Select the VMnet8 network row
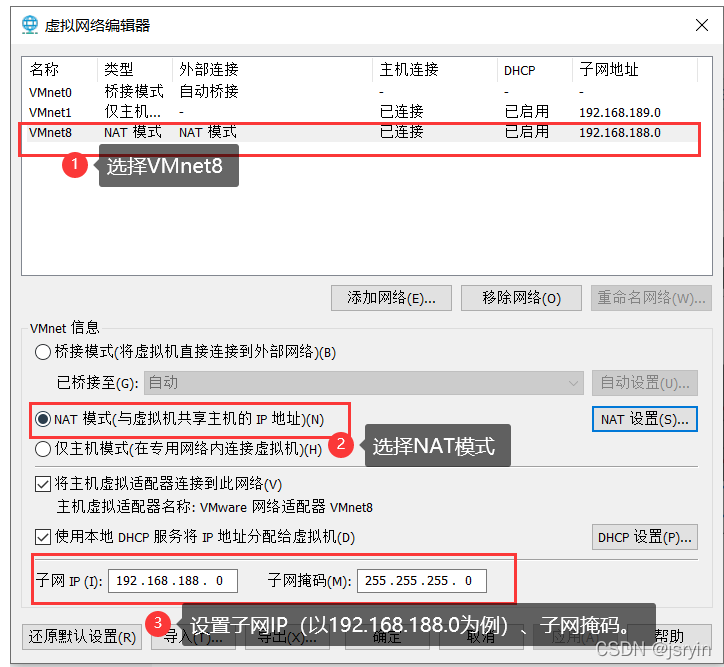 (363, 132)
